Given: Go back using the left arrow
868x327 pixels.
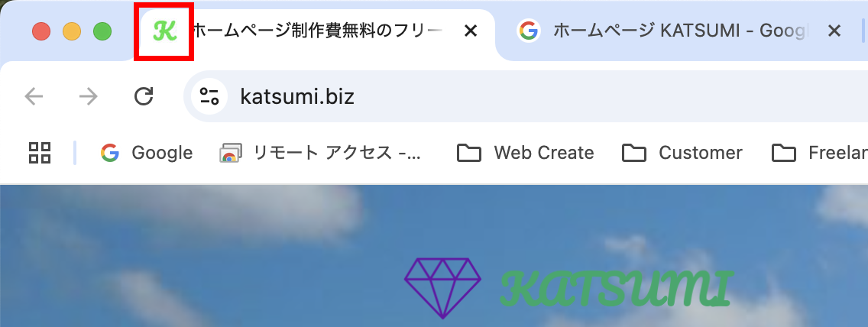Looking at the screenshot, I should (34, 96).
